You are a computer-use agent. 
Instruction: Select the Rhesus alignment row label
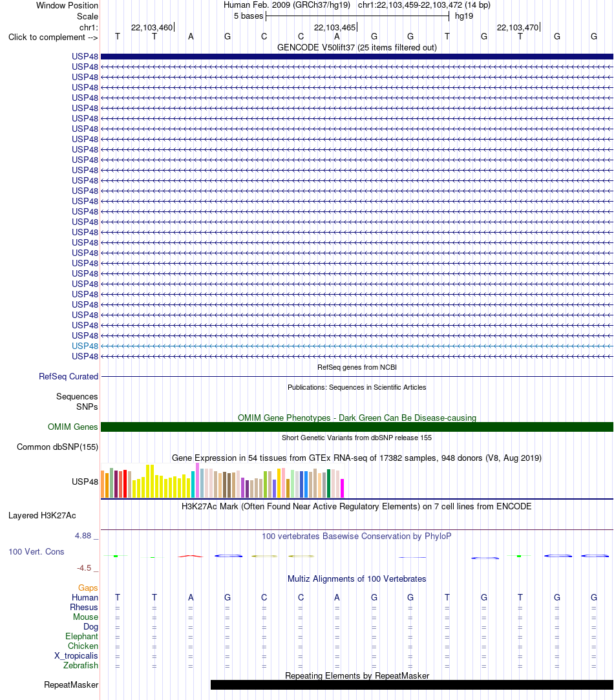[x=84, y=608]
